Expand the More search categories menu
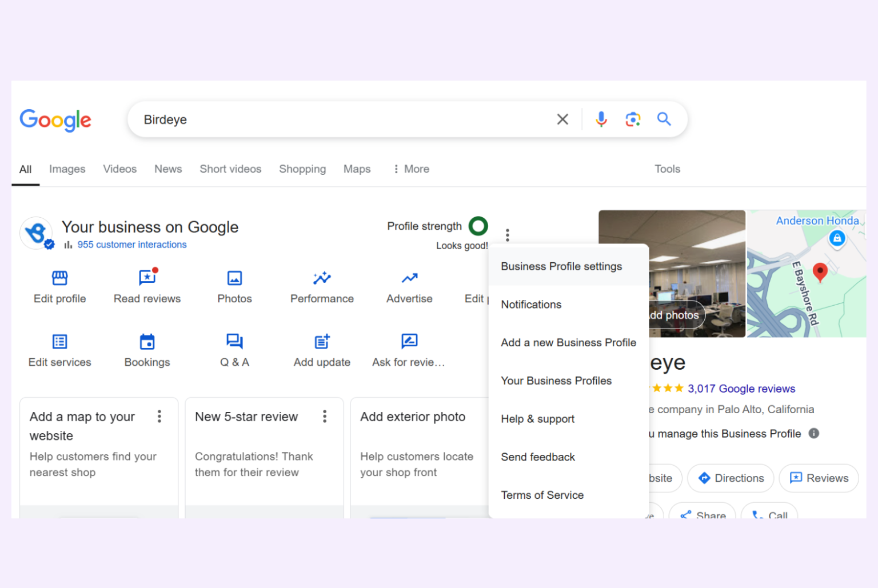Viewport: 878px width, 588px height. 410,169
